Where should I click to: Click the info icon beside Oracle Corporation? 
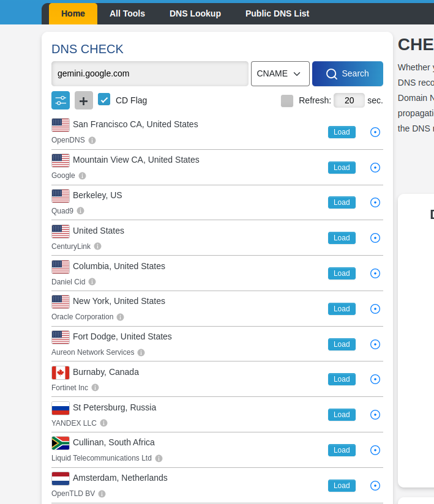tap(121, 317)
